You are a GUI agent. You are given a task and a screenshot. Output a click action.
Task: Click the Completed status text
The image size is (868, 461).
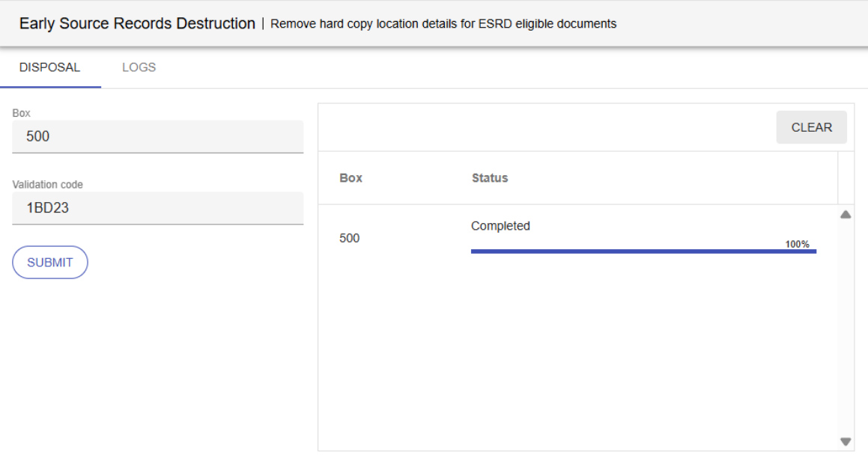[500, 226]
